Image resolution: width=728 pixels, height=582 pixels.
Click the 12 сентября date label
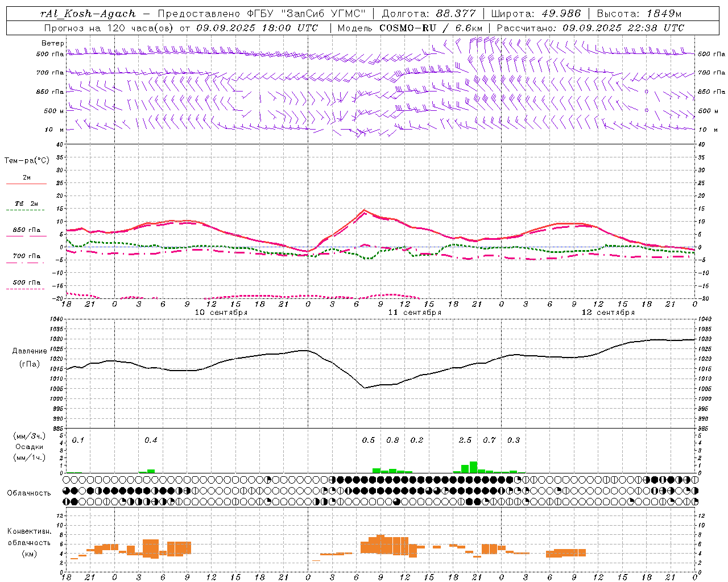coord(608,313)
